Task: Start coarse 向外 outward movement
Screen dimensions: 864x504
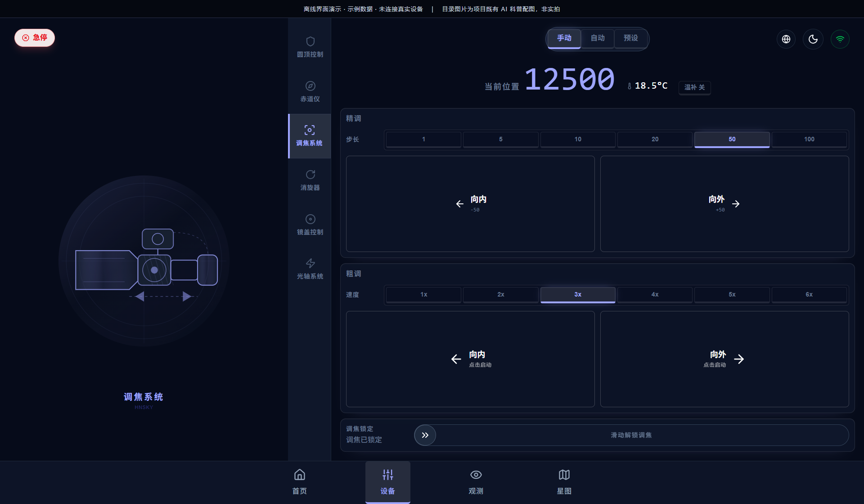Action: tap(724, 359)
